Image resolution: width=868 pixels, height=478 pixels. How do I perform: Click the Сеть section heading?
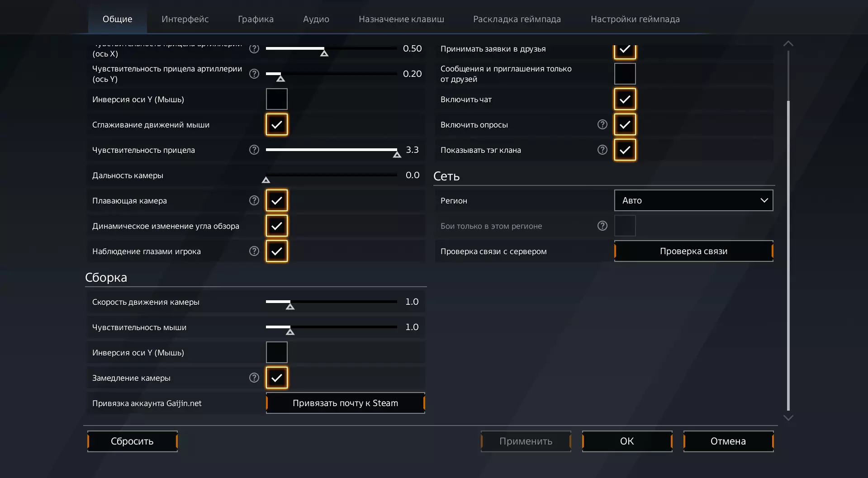(x=446, y=176)
